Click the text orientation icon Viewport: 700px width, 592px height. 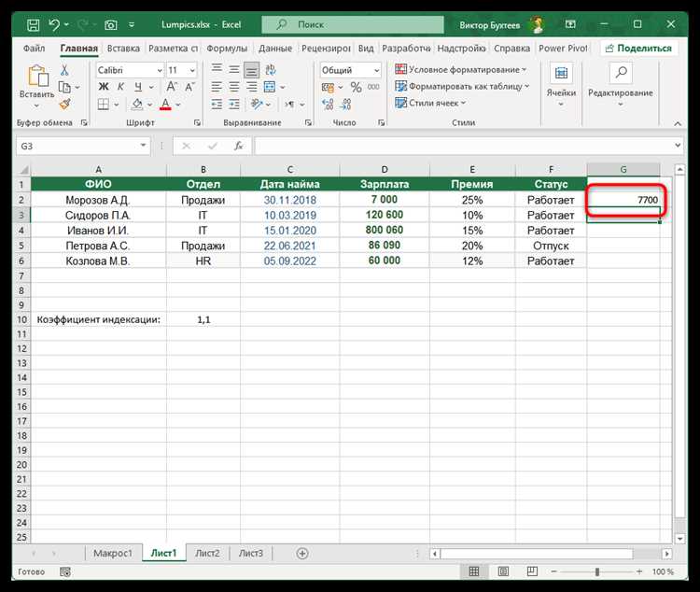[257, 104]
